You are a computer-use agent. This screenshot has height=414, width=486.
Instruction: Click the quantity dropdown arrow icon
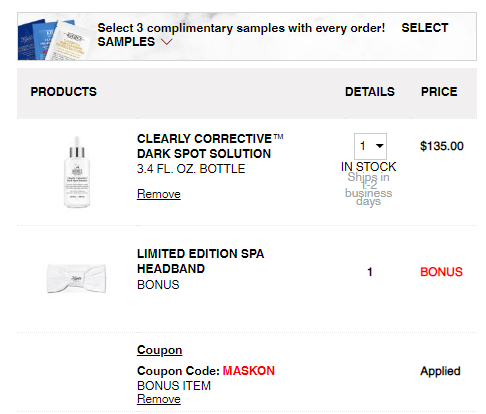click(x=379, y=146)
